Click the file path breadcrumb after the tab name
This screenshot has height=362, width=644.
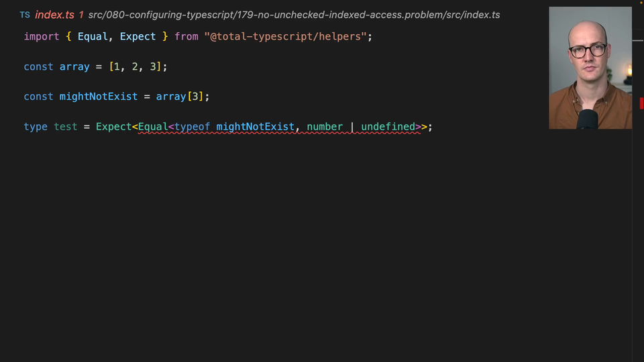tap(294, 15)
